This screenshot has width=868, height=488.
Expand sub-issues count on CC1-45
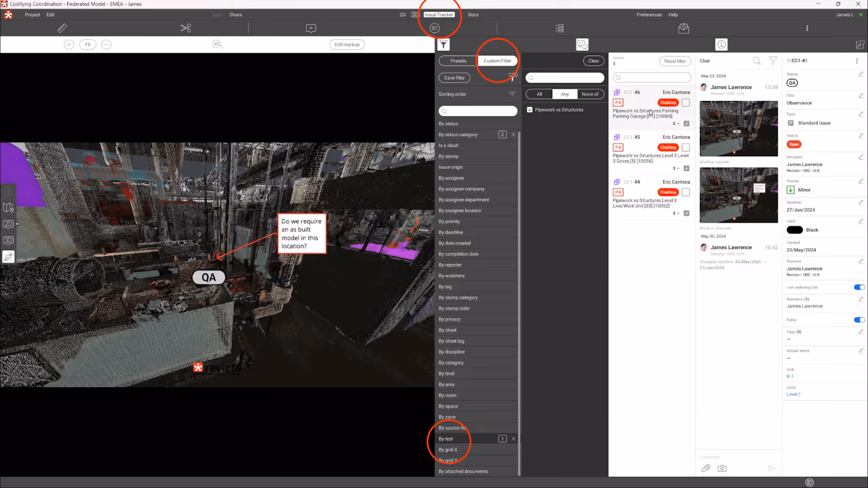[676, 168]
